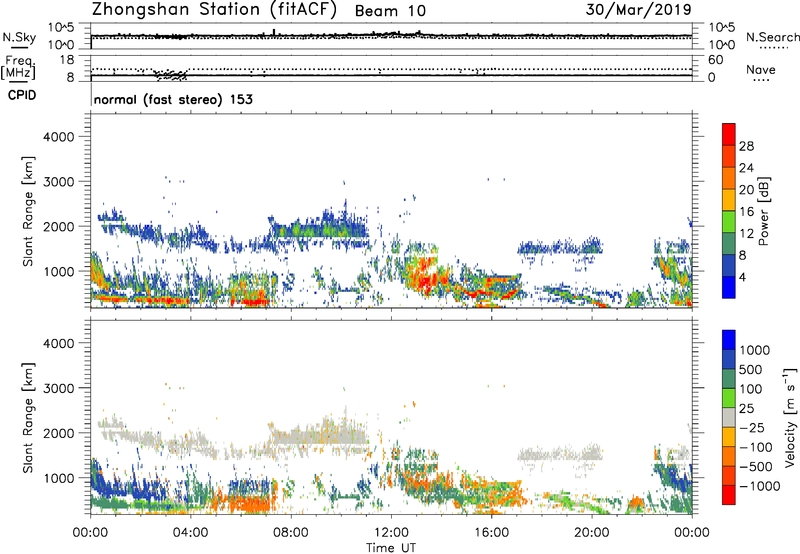Select the 'Power [dB]' colorbar label
This screenshot has width=800, height=554.
tap(763, 211)
